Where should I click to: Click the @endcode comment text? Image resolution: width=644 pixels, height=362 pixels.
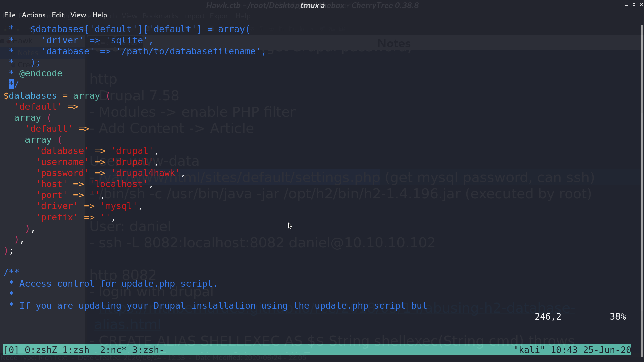41,73
